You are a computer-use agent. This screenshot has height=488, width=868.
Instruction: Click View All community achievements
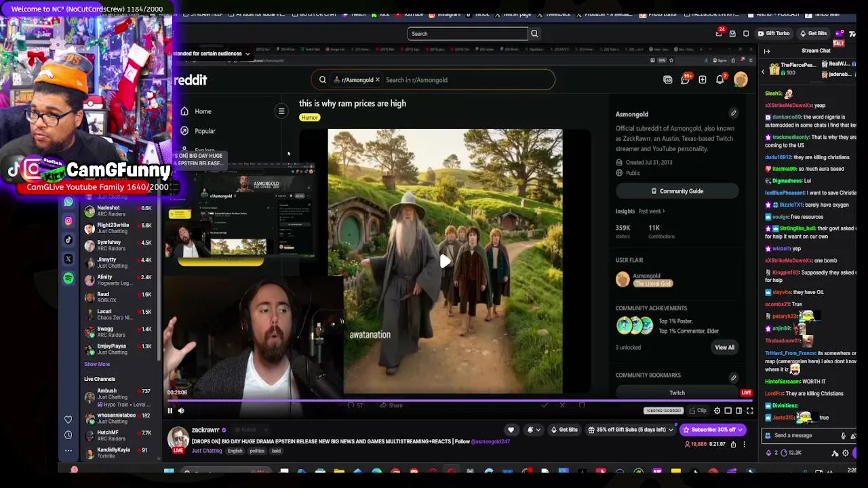click(724, 348)
